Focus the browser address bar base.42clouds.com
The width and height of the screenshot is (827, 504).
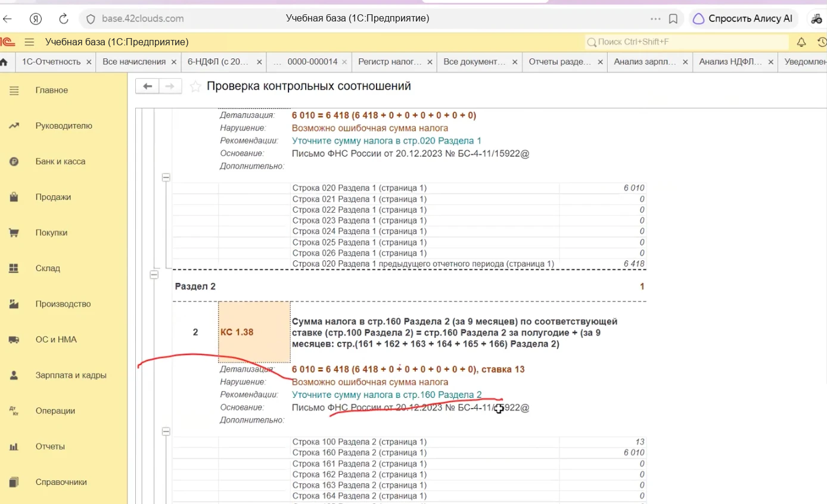143,18
